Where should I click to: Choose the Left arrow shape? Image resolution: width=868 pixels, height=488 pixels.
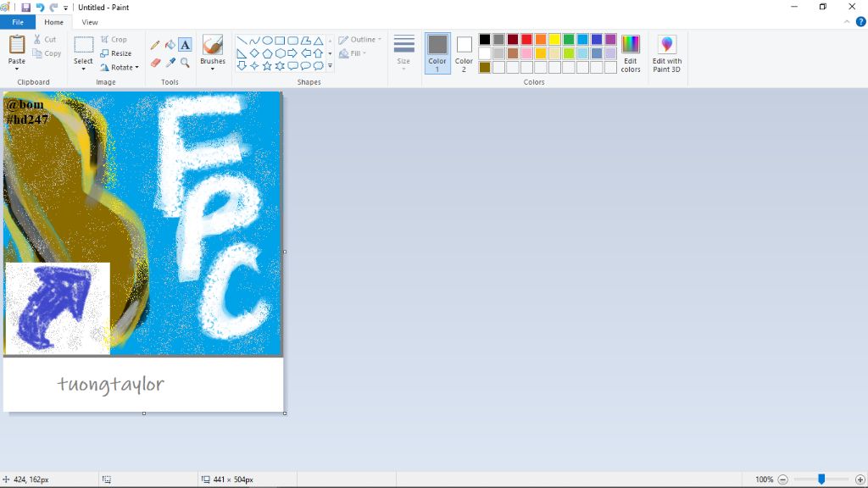(305, 53)
